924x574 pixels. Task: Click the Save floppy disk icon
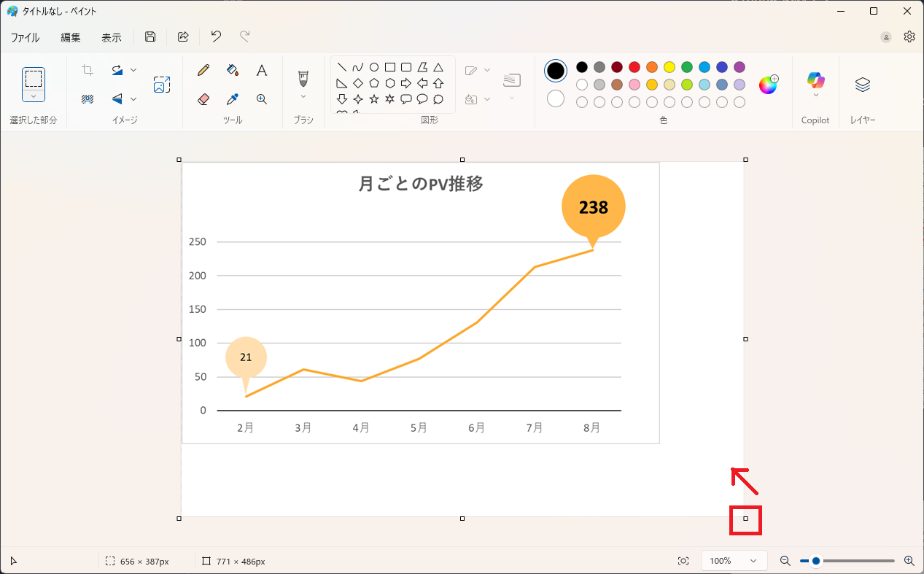click(x=150, y=37)
